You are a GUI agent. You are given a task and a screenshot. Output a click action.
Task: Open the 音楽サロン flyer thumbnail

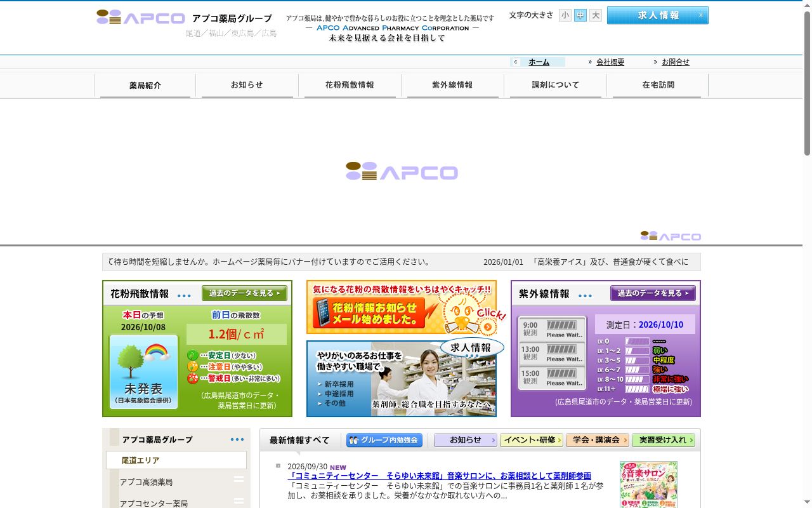point(648,485)
